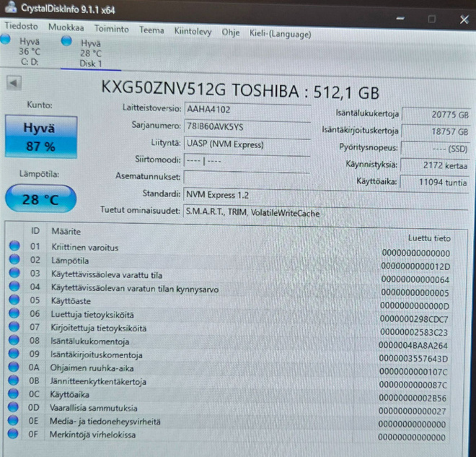Click the drive title KXG50ZNV512G TOSHIBA
The image size is (476, 457).
pos(200,90)
